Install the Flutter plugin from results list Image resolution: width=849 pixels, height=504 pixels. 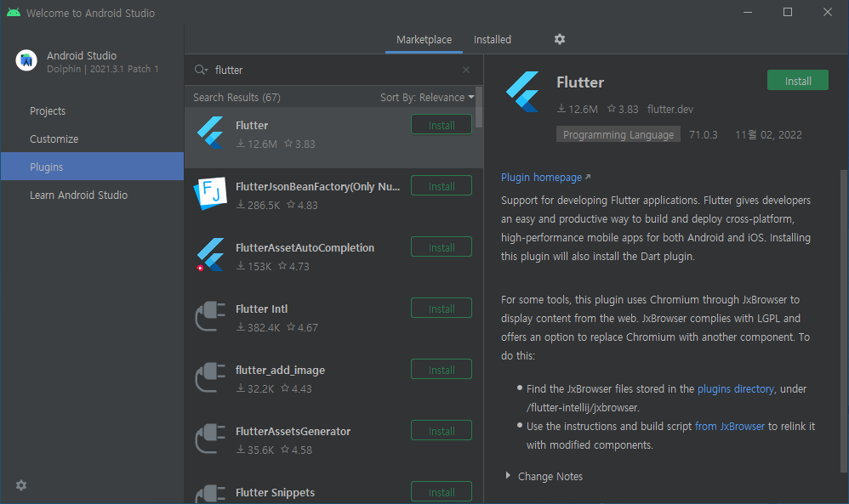[442, 125]
